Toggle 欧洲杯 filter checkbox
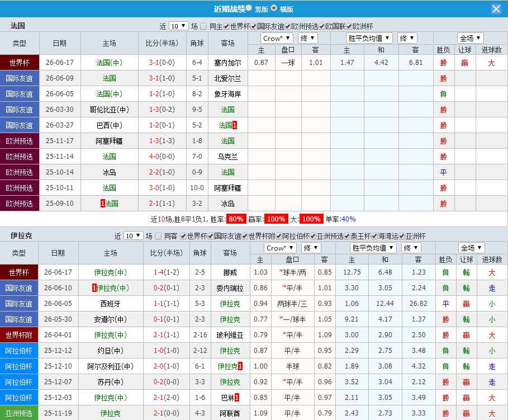This screenshot has height=420, width=508. [349, 26]
